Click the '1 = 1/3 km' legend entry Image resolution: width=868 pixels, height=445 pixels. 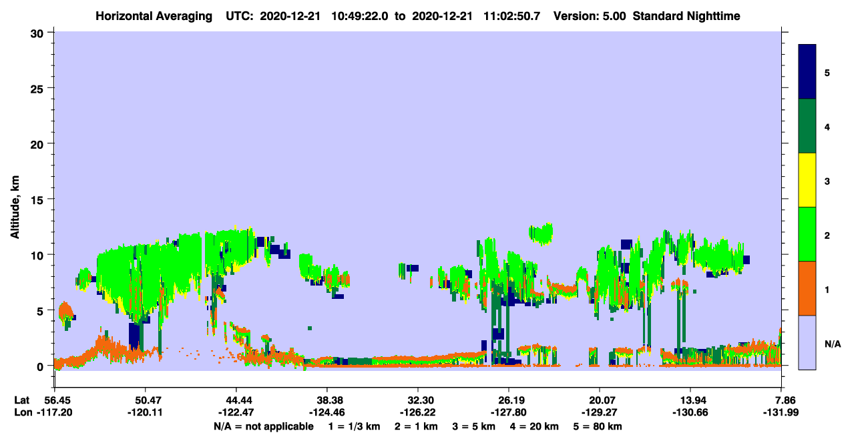click(355, 427)
